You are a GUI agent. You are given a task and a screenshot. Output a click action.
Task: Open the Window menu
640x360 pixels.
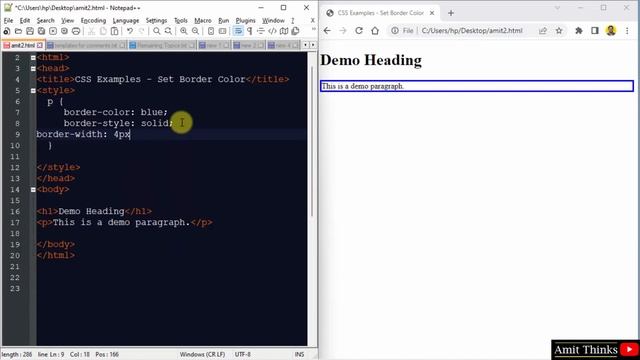(x=273, y=20)
